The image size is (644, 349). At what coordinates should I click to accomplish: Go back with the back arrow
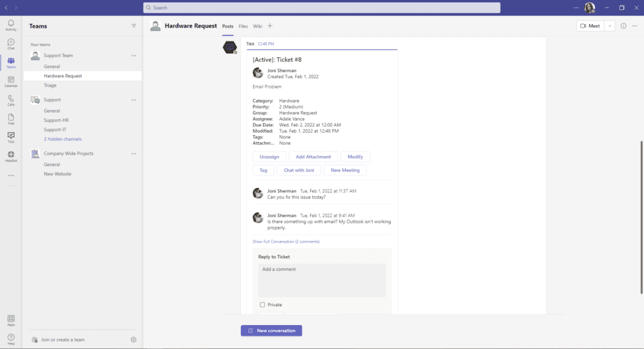6,8
